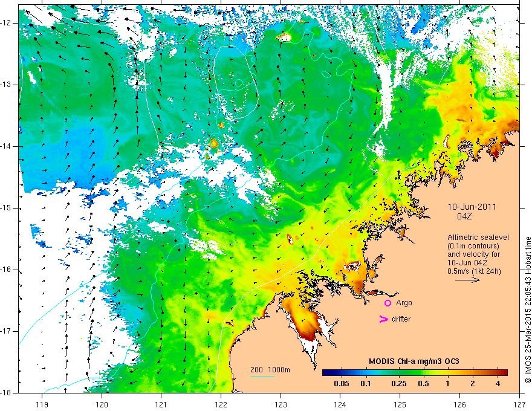Click the latitude axis label '-14'
This screenshot has width=532, height=411.
click(7, 146)
